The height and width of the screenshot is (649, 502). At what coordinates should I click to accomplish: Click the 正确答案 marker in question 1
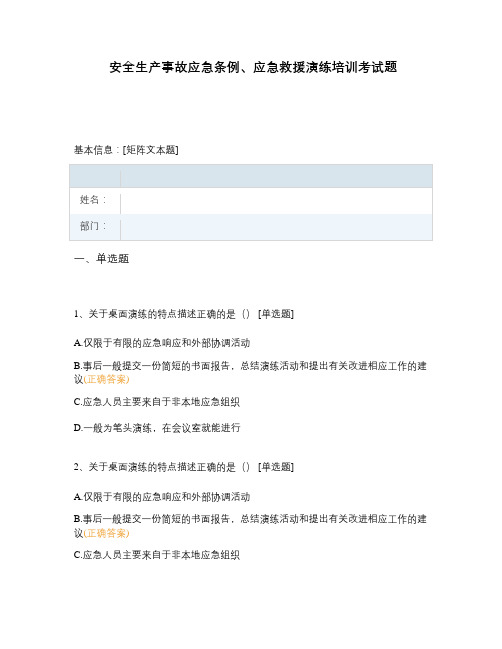pyautogui.click(x=106, y=379)
